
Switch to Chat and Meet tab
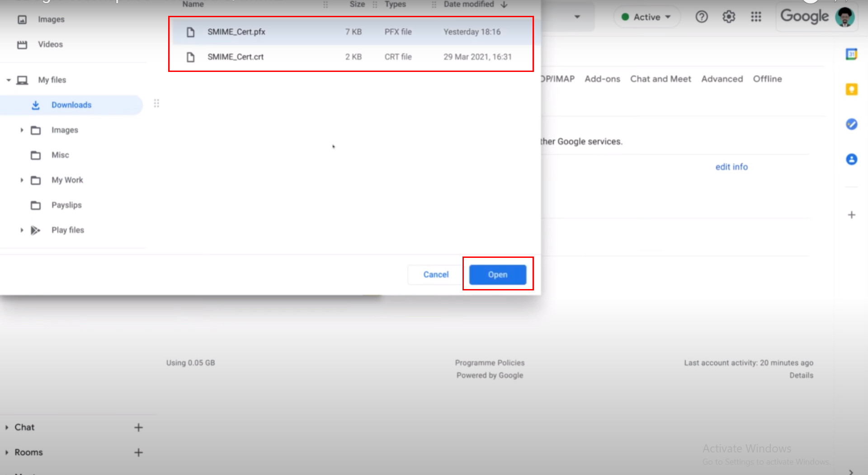660,79
